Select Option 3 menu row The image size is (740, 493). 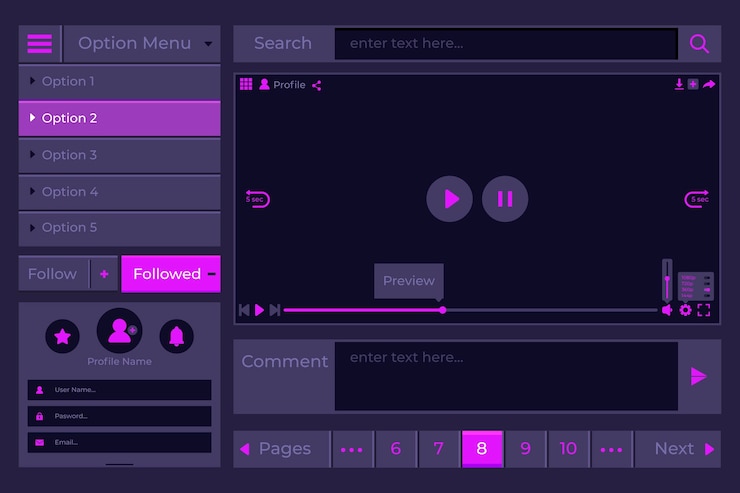click(119, 155)
